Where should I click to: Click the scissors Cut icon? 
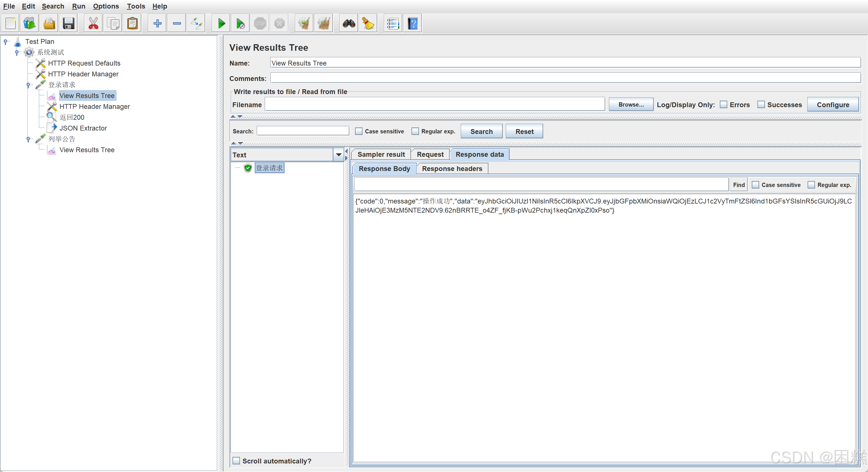tap(93, 23)
